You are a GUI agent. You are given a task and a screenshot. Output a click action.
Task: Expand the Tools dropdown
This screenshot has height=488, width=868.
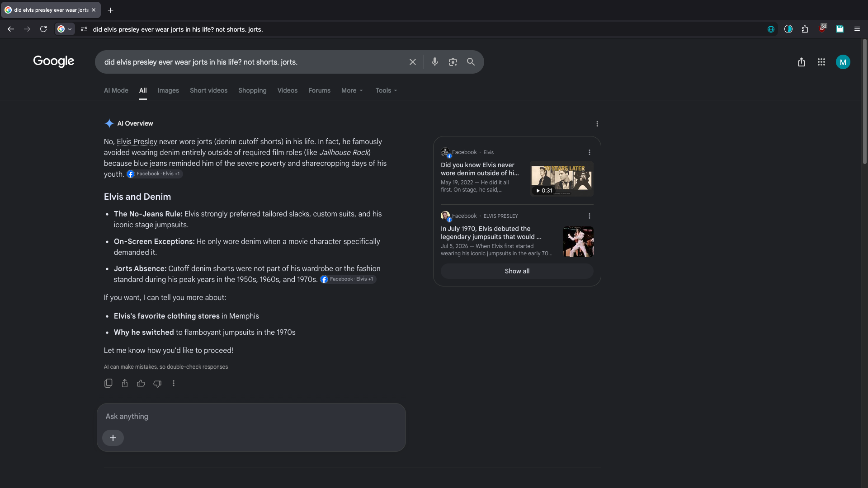[386, 90]
